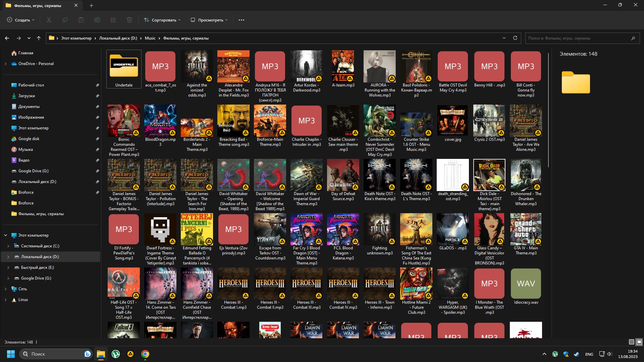Open the Windows Start menu

[x=11, y=354]
